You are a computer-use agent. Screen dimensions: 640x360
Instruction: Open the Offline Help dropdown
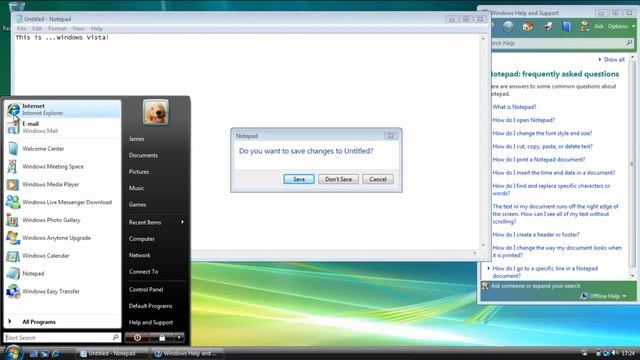[604, 296]
